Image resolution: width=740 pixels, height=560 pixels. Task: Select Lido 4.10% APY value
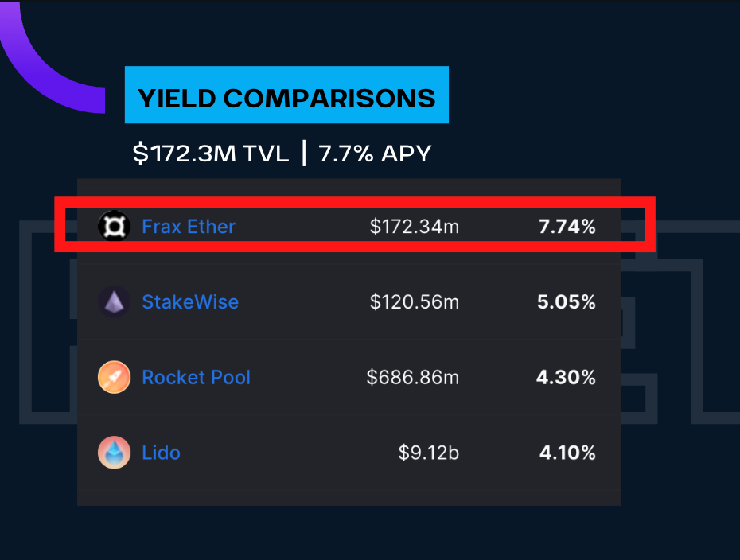tap(567, 453)
